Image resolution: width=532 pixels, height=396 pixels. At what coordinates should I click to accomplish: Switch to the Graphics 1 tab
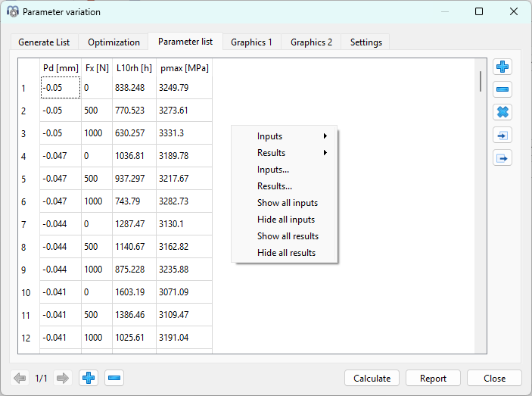251,42
